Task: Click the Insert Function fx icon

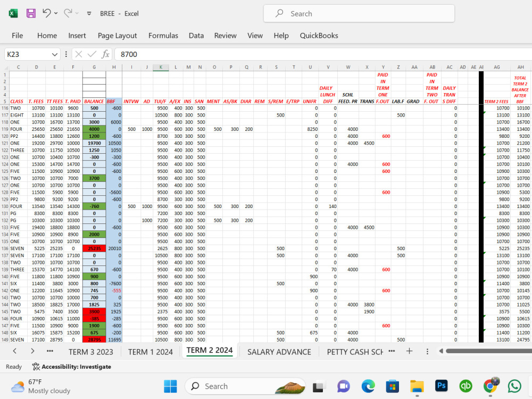Action: pos(105,54)
